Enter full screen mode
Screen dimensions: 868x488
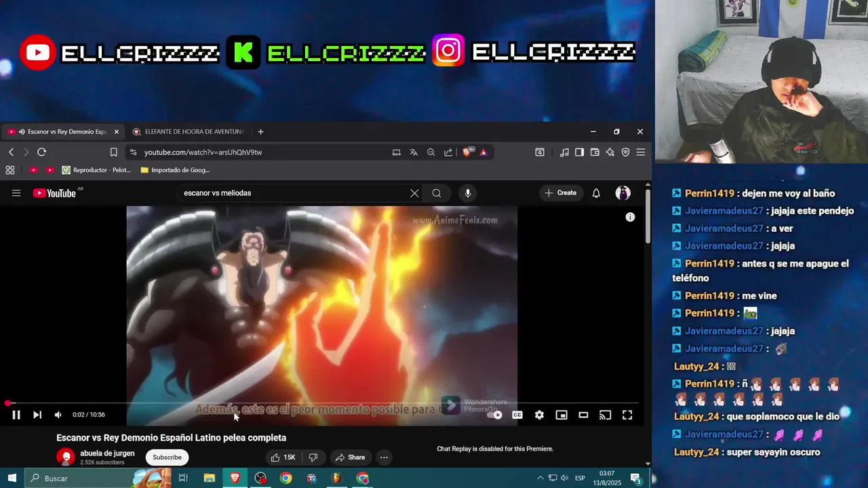click(627, 415)
